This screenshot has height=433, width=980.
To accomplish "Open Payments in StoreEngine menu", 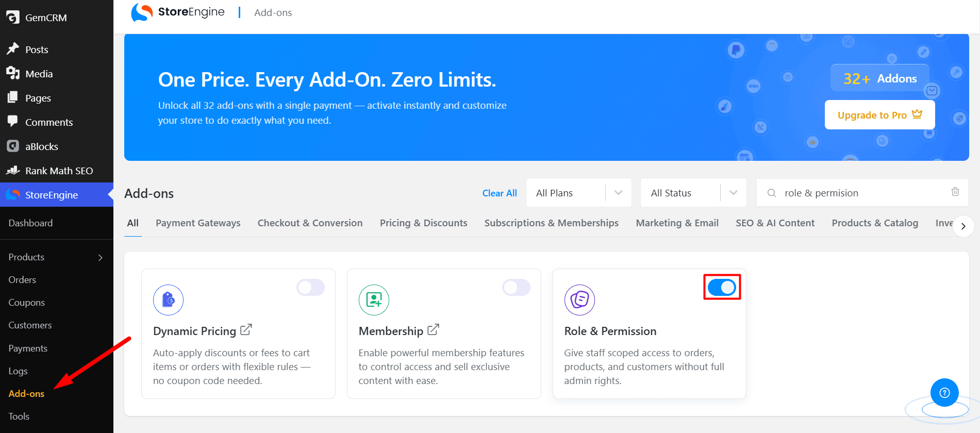I will pos(28,348).
